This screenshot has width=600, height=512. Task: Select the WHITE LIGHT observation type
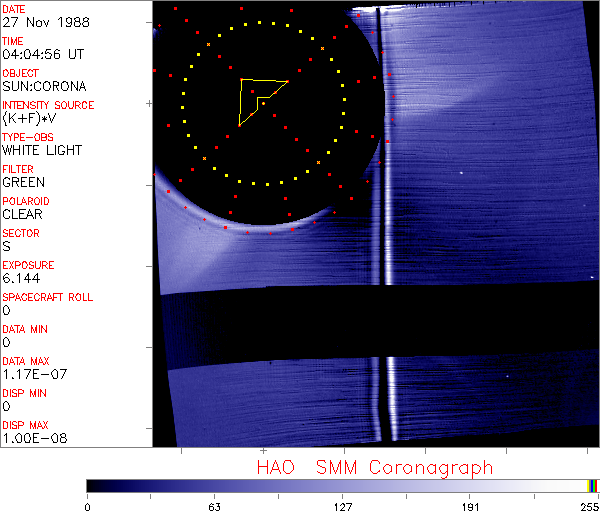pyautogui.click(x=42, y=150)
